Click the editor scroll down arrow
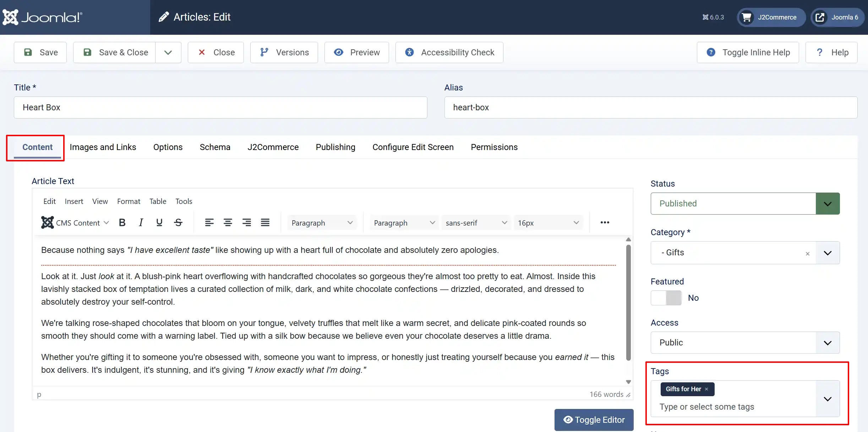 click(x=628, y=382)
